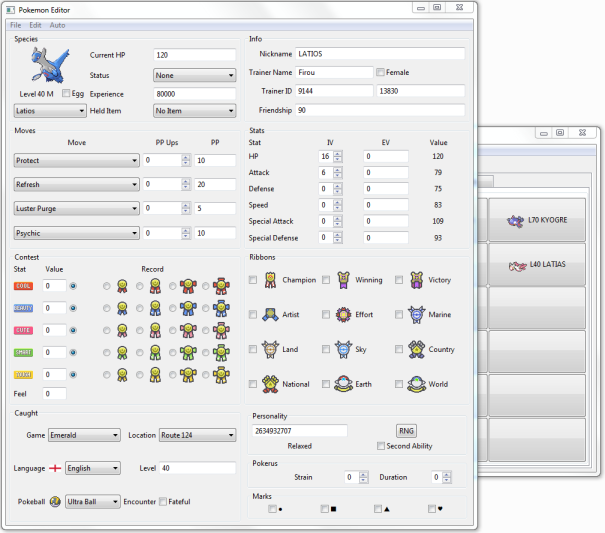
Task: Click the green Smart contest stat badge
Action: tap(24, 352)
